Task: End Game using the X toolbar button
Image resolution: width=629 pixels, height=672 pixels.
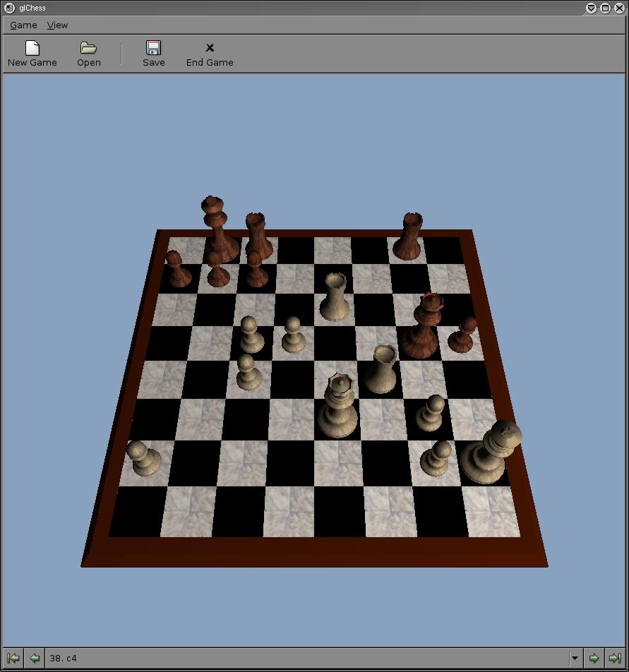Action: coord(210,54)
